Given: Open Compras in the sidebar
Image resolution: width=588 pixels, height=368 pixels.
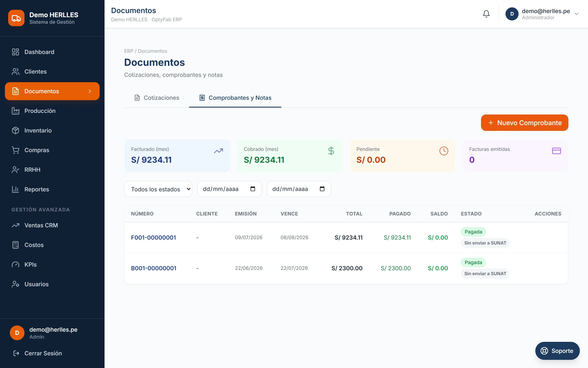Looking at the screenshot, I should pyautogui.click(x=52, y=150).
